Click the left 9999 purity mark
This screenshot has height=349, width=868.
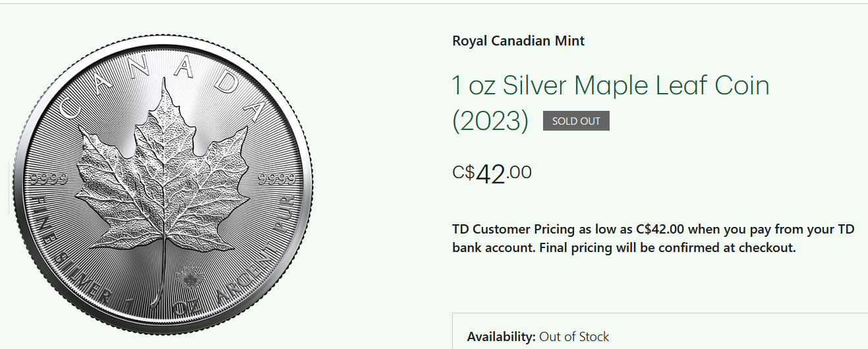49,179
